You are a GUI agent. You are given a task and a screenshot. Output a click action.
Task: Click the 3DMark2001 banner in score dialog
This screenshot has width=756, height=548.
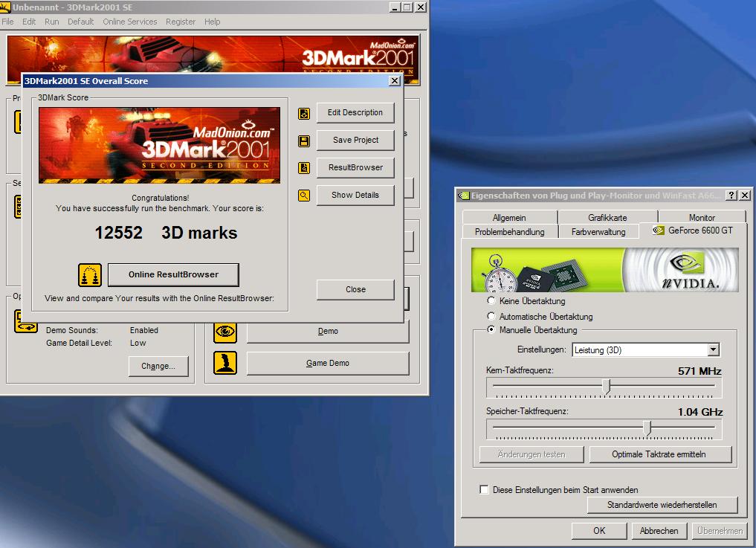(x=160, y=145)
